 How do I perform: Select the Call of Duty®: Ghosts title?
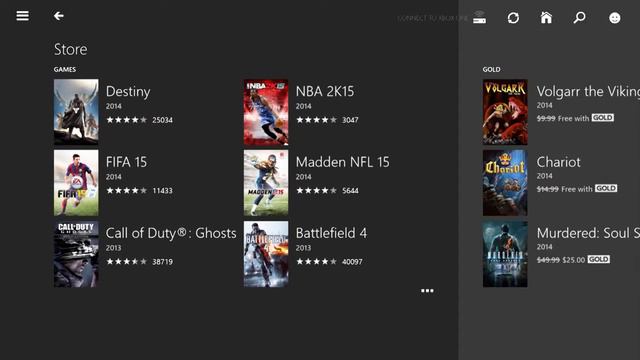(x=171, y=233)
